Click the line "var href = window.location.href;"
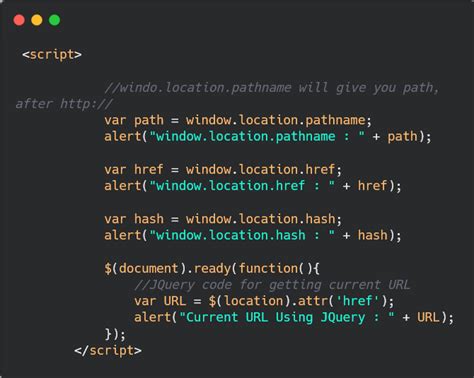This screenshot has height=378, width=474. coord(223,169)
